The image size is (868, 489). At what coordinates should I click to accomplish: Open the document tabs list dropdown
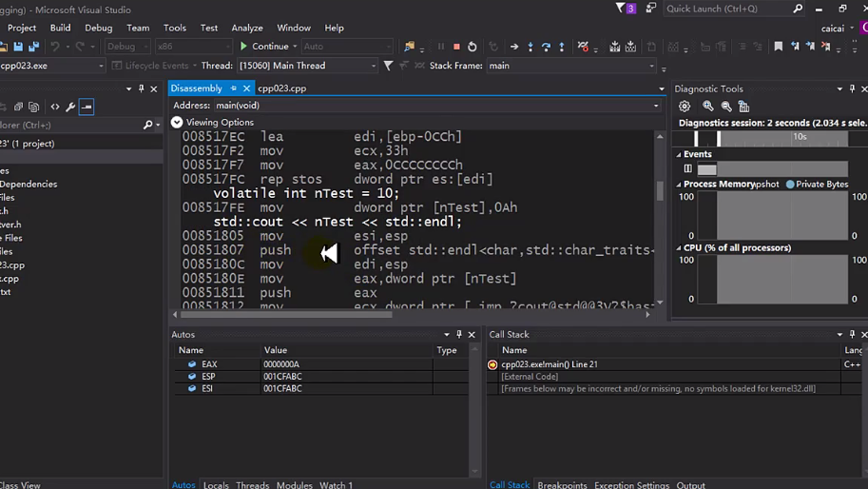[662, 88]
